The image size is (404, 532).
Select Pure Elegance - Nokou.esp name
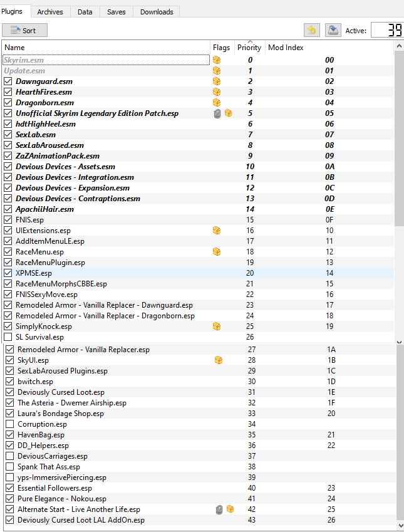tap(62, 499)
